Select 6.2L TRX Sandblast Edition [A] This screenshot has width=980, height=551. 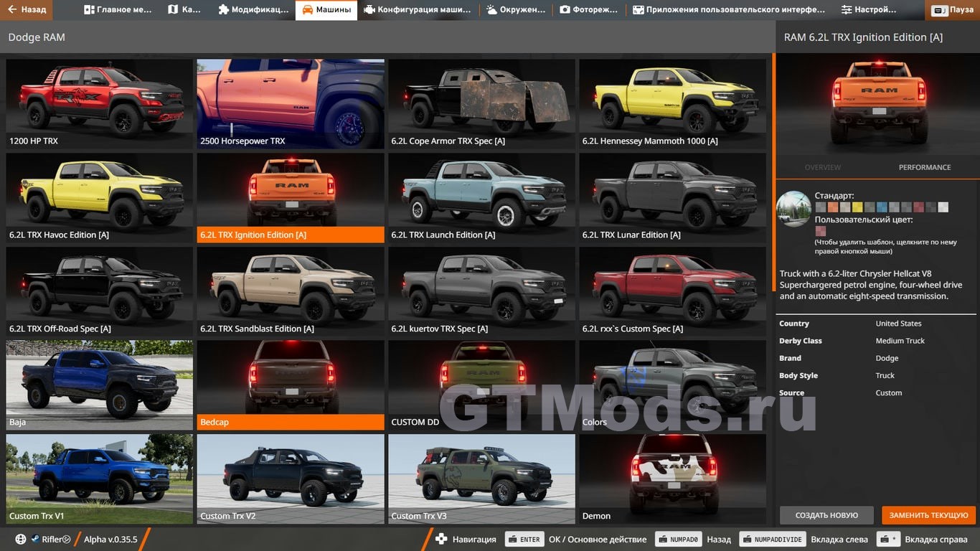[x=291, y=292]
